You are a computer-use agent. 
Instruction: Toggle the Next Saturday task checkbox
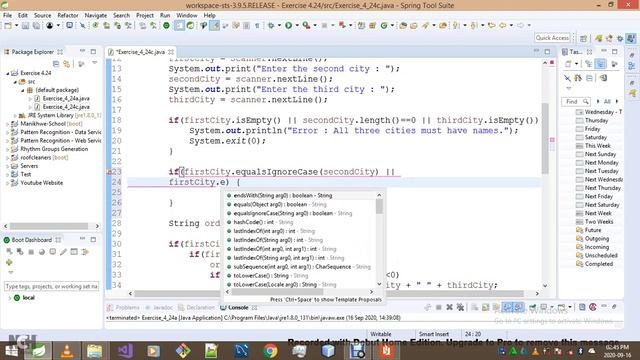579,205
